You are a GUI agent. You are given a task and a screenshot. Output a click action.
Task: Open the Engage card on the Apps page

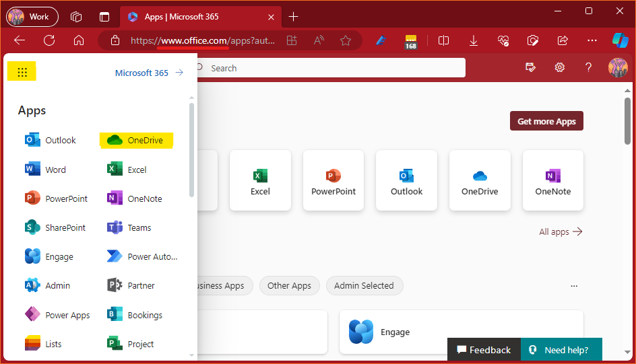(x=462, y=332)
